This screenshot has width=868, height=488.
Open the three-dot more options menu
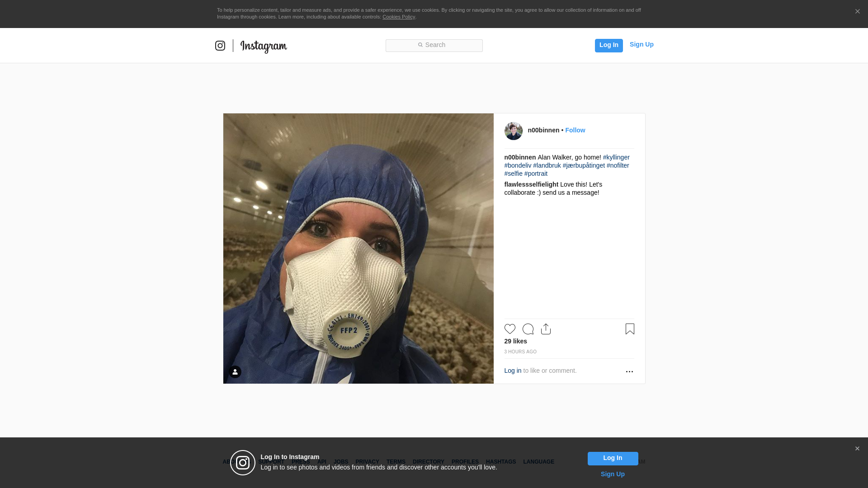[629, 371]
